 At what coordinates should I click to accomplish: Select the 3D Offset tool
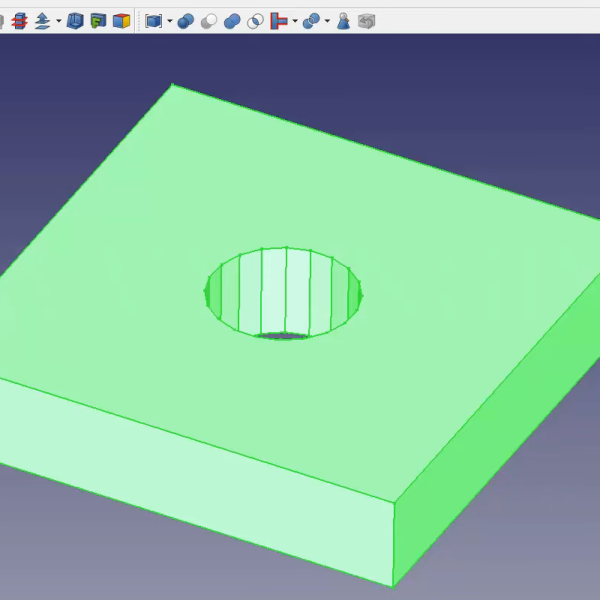coord(42,21)
